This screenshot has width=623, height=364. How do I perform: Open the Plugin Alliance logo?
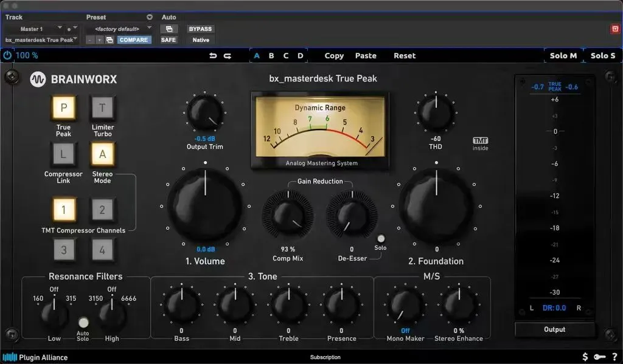[x=35, y=357]
